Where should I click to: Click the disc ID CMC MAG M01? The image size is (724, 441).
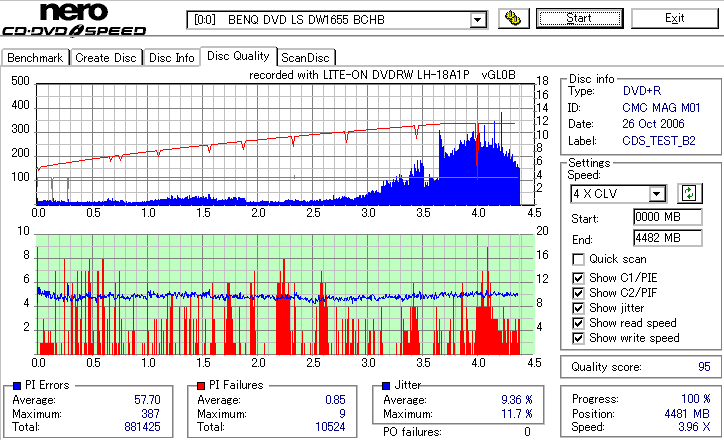661,108
